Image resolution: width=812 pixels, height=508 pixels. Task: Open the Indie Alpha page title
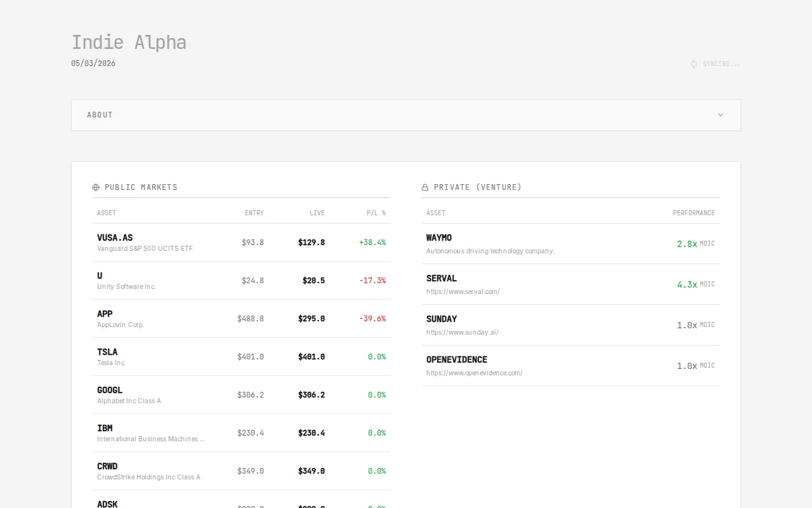[x=129, y=42]
